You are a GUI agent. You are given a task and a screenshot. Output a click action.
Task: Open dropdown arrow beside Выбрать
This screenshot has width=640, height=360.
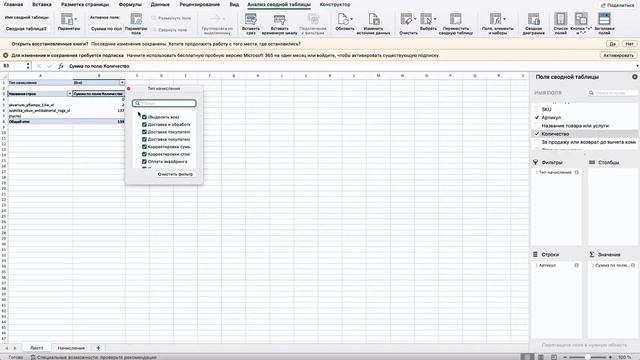coord(435,19)
